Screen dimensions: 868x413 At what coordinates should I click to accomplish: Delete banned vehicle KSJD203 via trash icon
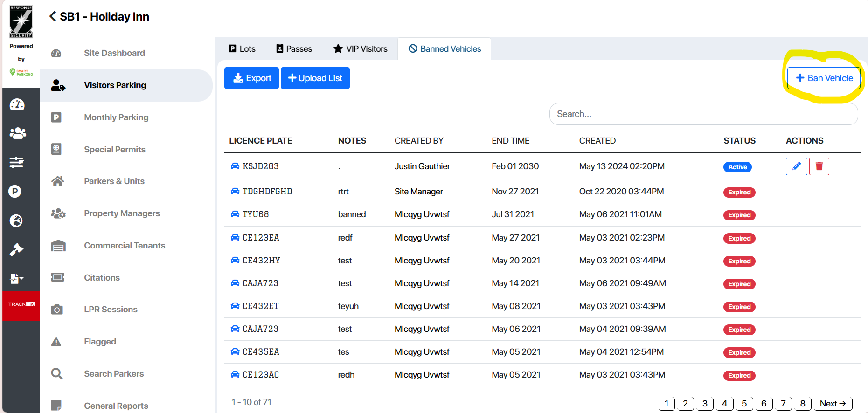(x=819, y=166)
